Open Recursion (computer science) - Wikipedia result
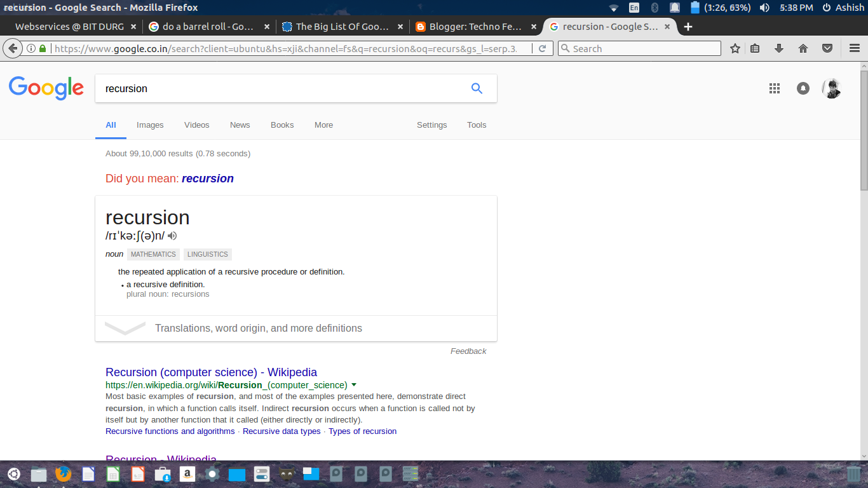The width and height of the screenshot is (868, 488). (x=211, y=372)
